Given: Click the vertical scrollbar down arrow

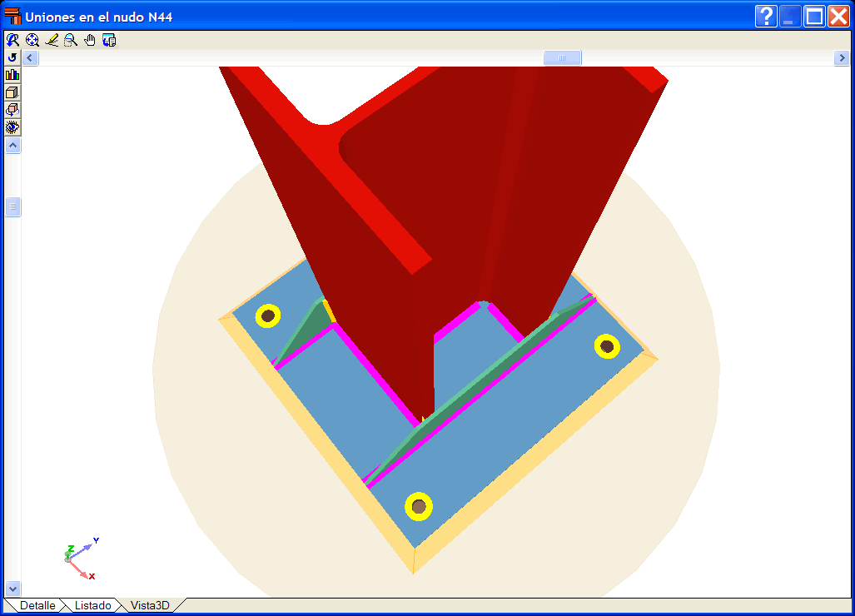Looking at the screenshot, I should (12, 589).
